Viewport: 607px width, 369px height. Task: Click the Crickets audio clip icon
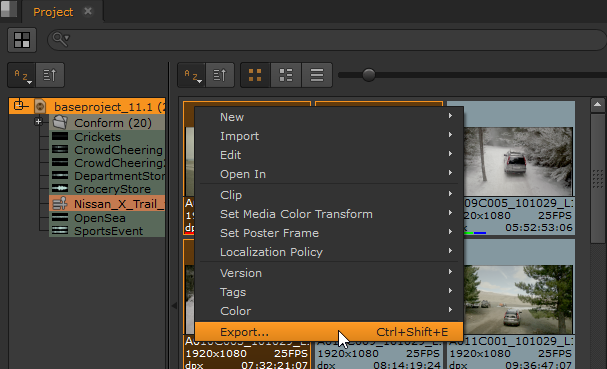click(x=60, y=137)
